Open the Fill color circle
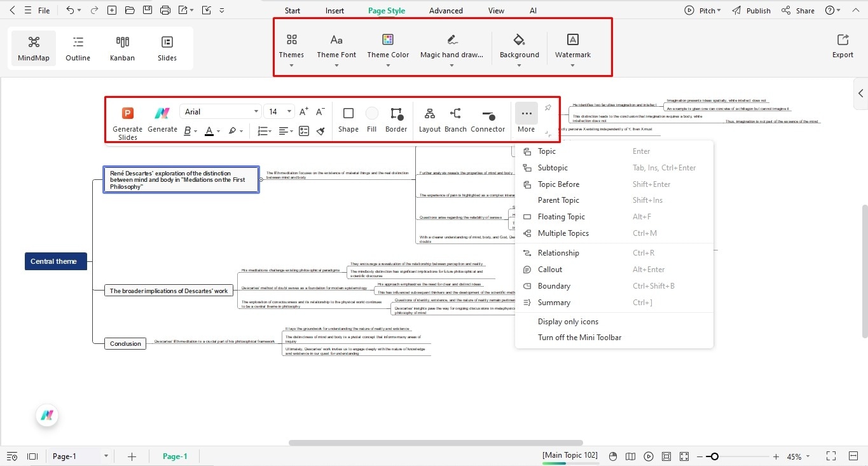The width and height of the screenshot is (868, 466). point(372,120)
